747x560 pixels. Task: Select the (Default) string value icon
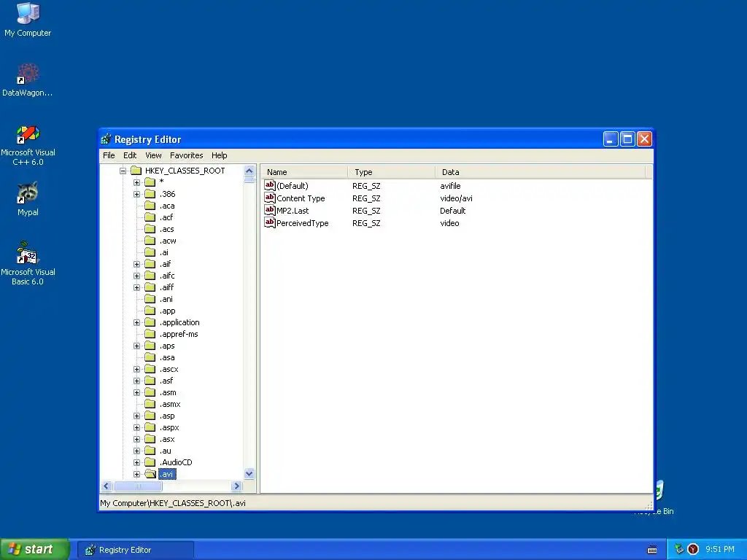click(x=270, y=185)
